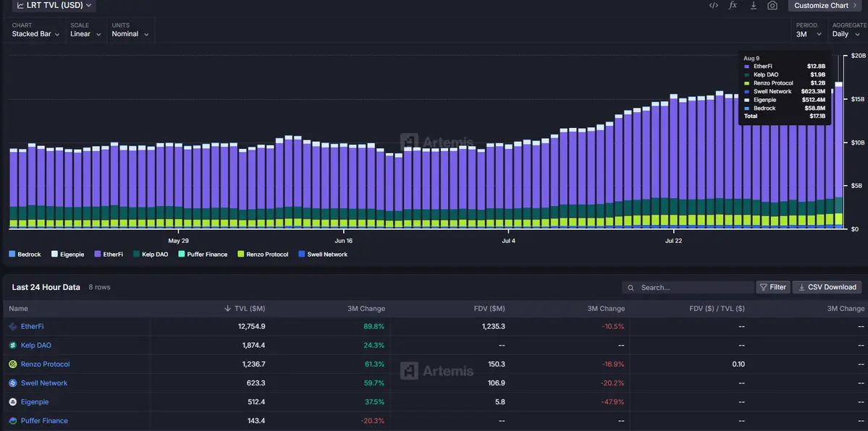Toggle Swell Network series in legend

pyautogui.click(x=323, y=255)
